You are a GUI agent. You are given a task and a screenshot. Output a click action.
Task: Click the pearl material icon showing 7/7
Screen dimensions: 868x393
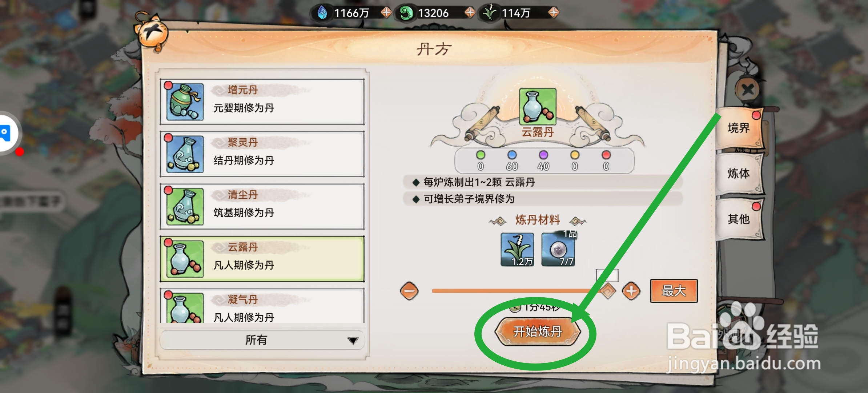[x=558, y=250]
